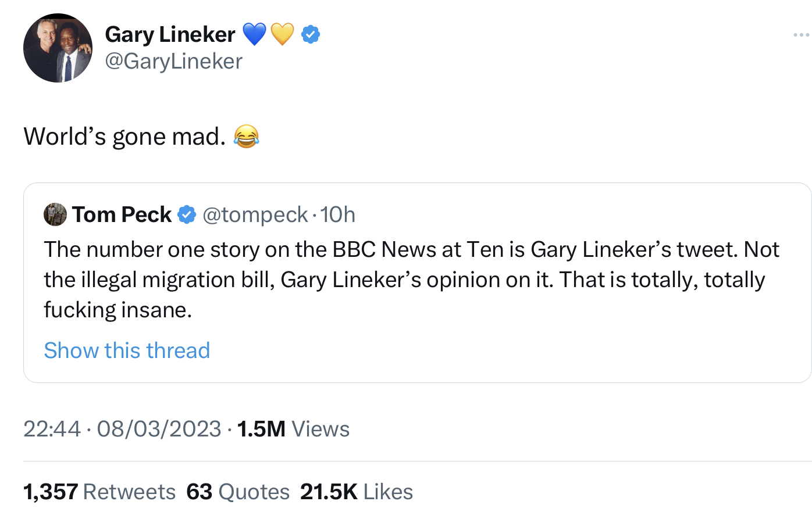Screen dimensions: 812x512
Task: Click the 1.5M Views count
Action: point(293,428)
